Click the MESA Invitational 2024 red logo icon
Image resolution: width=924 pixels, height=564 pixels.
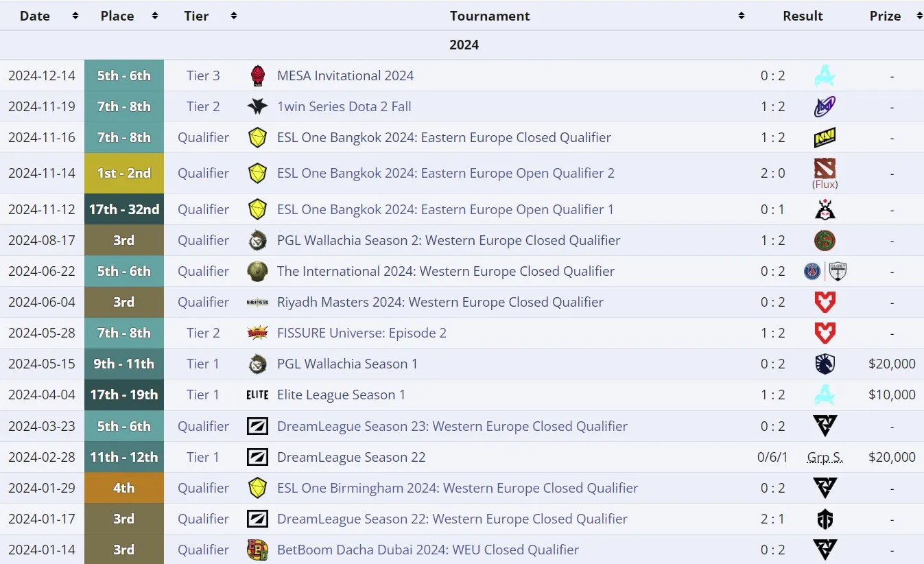[x=257, y=75]
